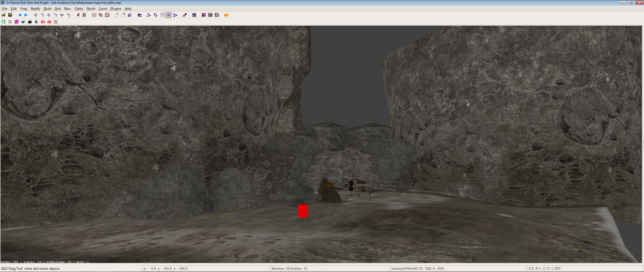
Task: Select touching brushes tool
Action: coord(78,15)
